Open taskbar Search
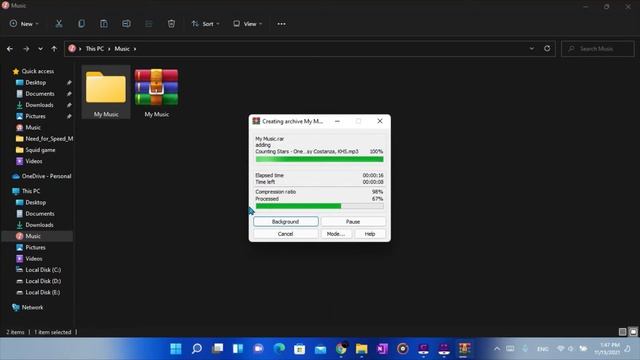Image resolution: width=640 pixels, height=360 pixels. (197, 349)
